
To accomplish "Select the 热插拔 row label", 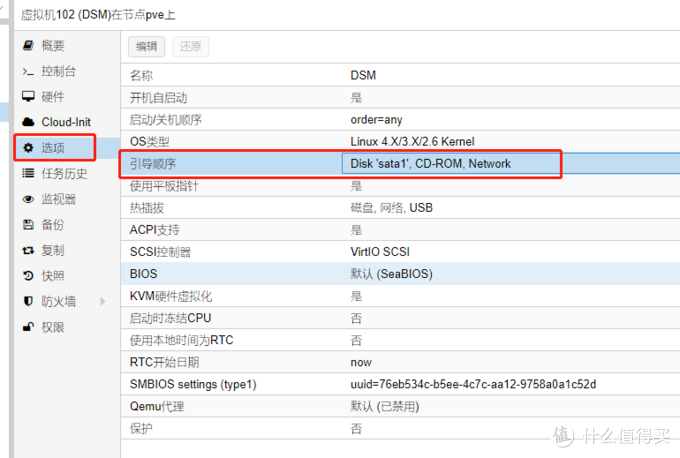I will click(x=147, y=208).
